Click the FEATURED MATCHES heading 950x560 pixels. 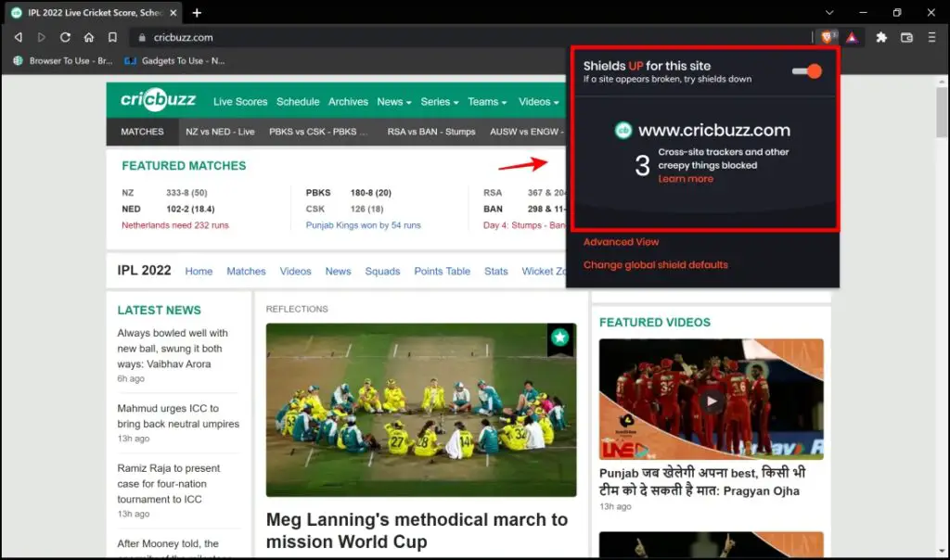coord(184,166)
